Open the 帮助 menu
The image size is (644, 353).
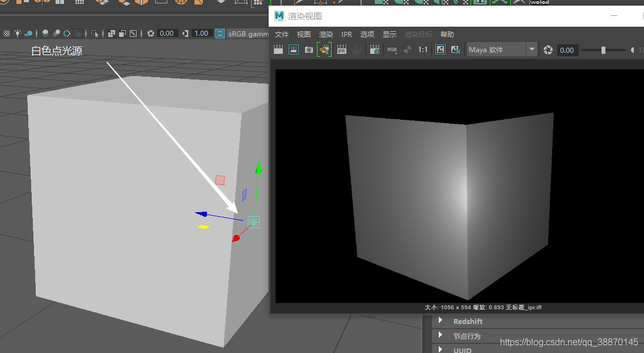pos(447,35)
